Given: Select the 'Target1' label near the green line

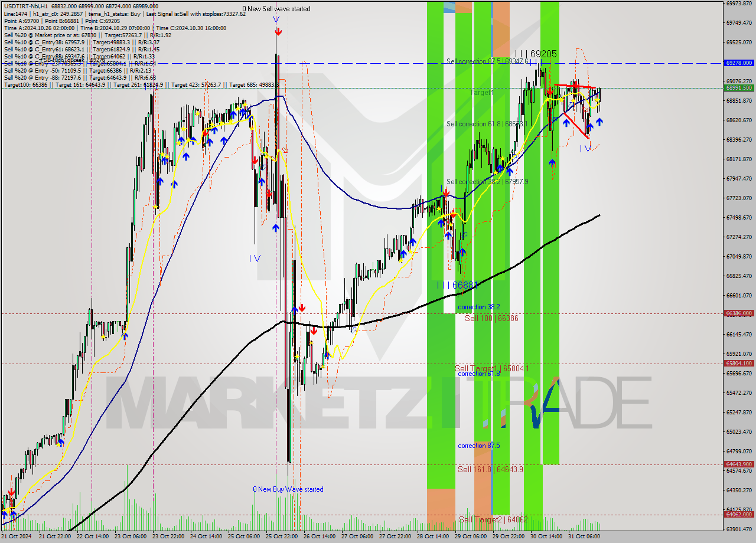Looking at the screenshot, I should pos(481,93).
